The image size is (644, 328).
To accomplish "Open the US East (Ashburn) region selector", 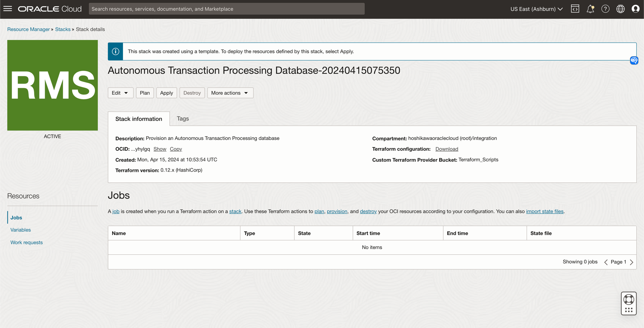I will (537, 9).
